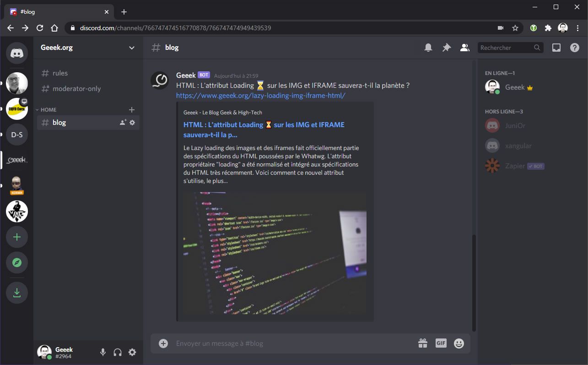The image size is (588, 365).
Task: Click the chat scrollbar
Action: [x=474, y=283]
